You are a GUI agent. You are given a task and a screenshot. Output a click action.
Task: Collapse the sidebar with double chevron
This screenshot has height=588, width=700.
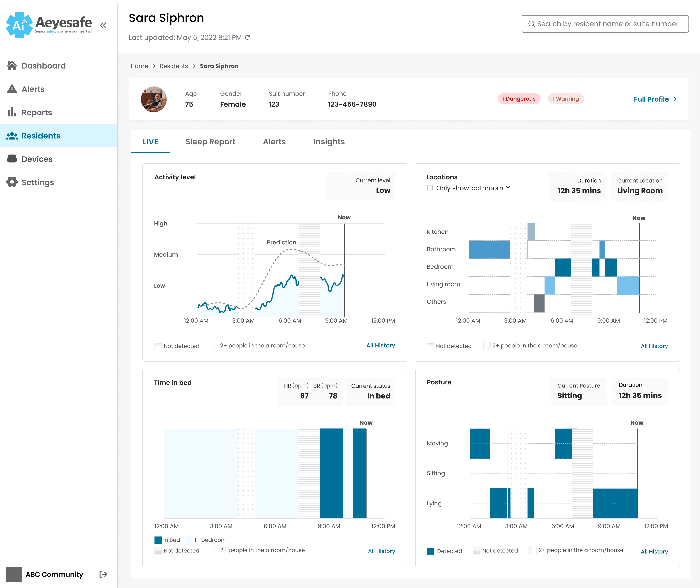pyautogui.click(x=103, y=25)
